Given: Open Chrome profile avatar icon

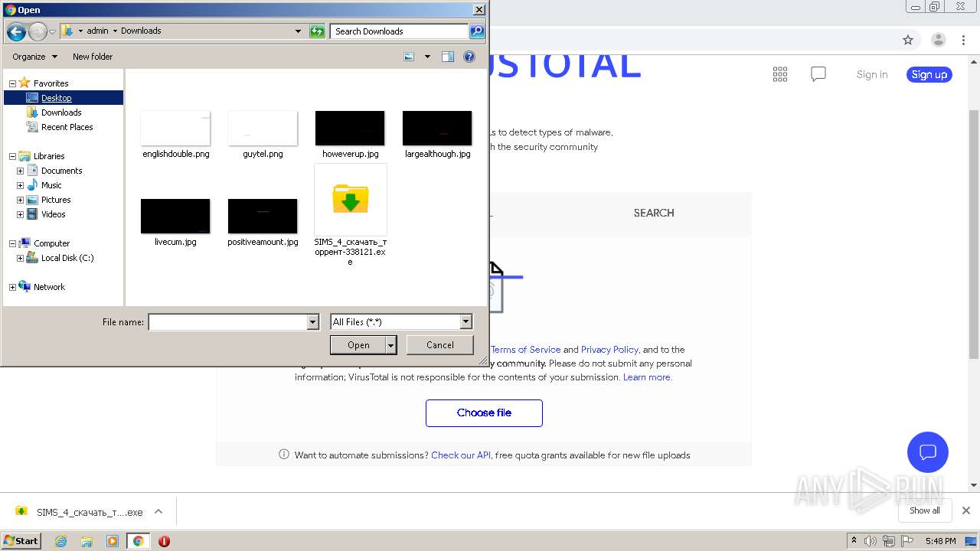Looking at the screenshot, I should coord(939,40).
